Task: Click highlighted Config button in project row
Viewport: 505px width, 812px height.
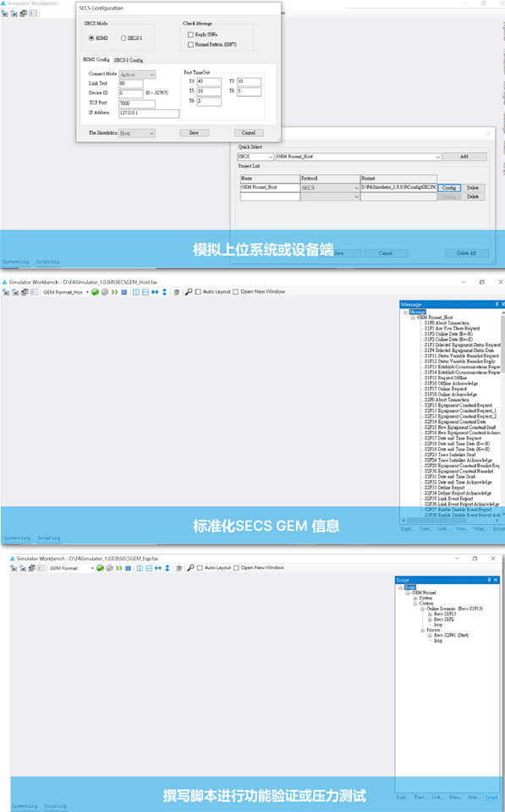Action: [x=448, y=188]
